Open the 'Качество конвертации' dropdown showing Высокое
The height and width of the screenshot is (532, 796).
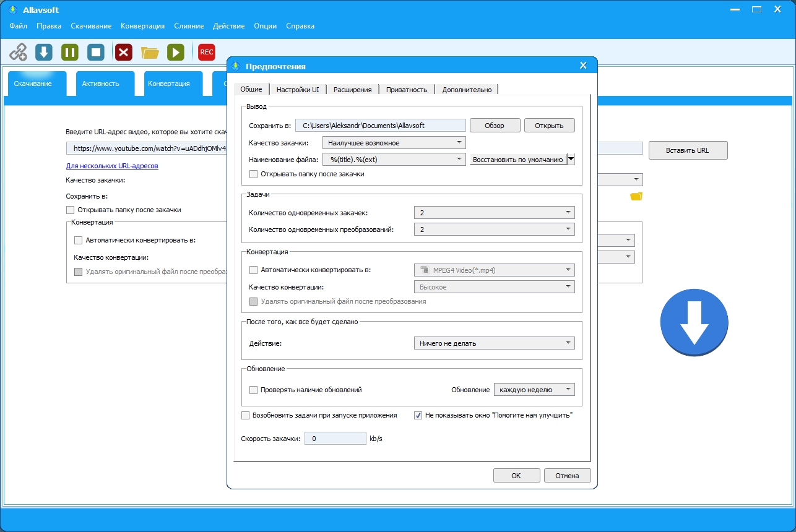coord(494,286)
